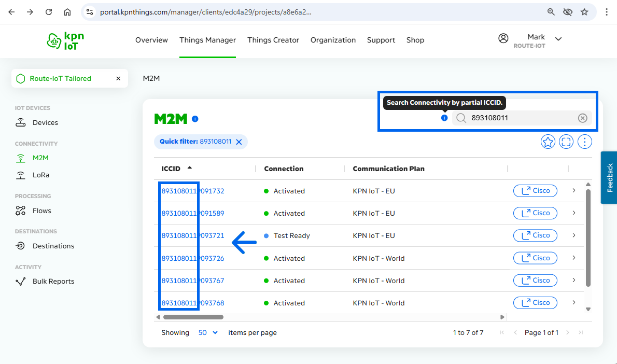Remove the Quick filter 893108011 chip

(x=239, y=142)
